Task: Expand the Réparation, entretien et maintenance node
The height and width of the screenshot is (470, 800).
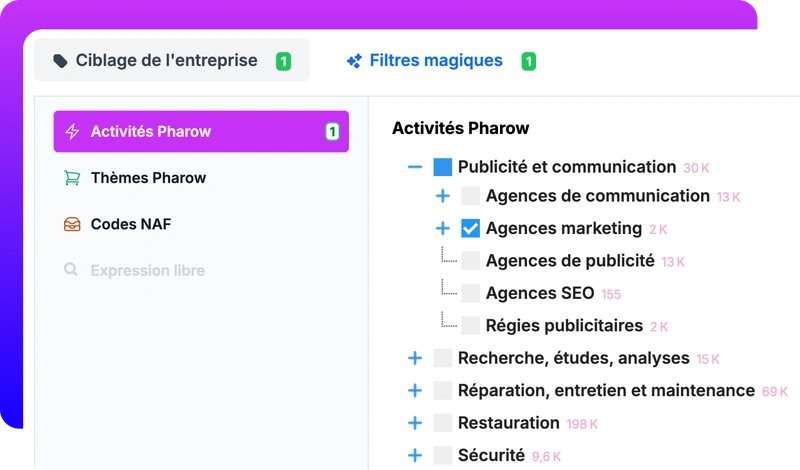Action: tap(415, 390)
